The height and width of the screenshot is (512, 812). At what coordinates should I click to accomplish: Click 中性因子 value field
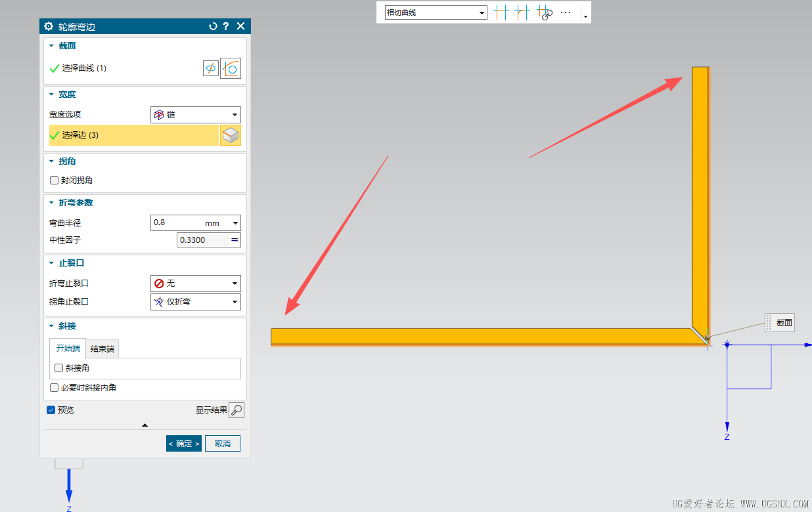coord(202,240)
